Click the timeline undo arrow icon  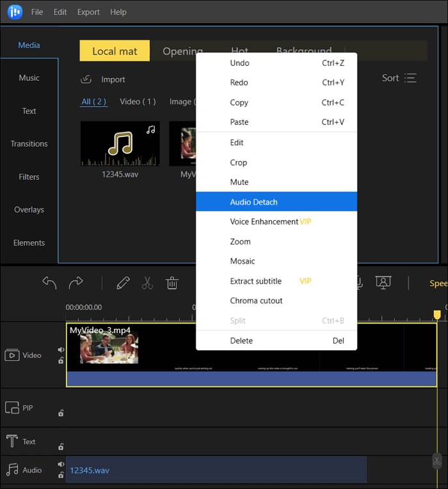pos(49,283)
